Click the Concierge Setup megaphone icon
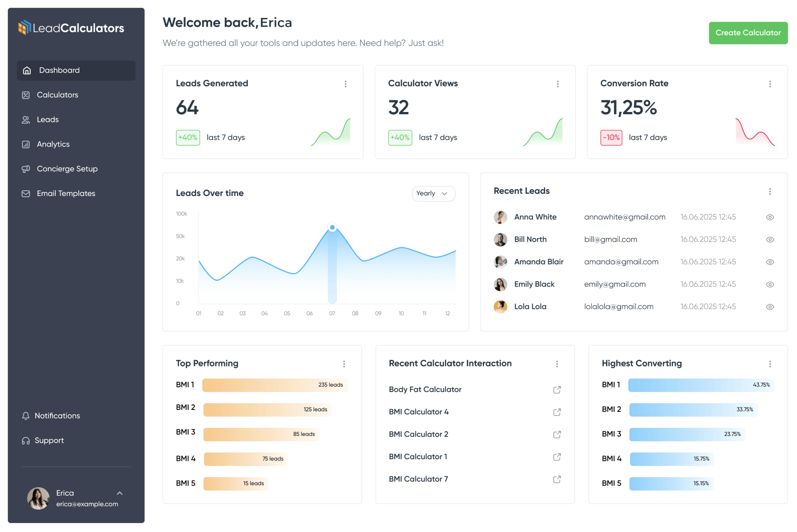The height and width of the screenshot is (532, 797). [x=26, y=169]
